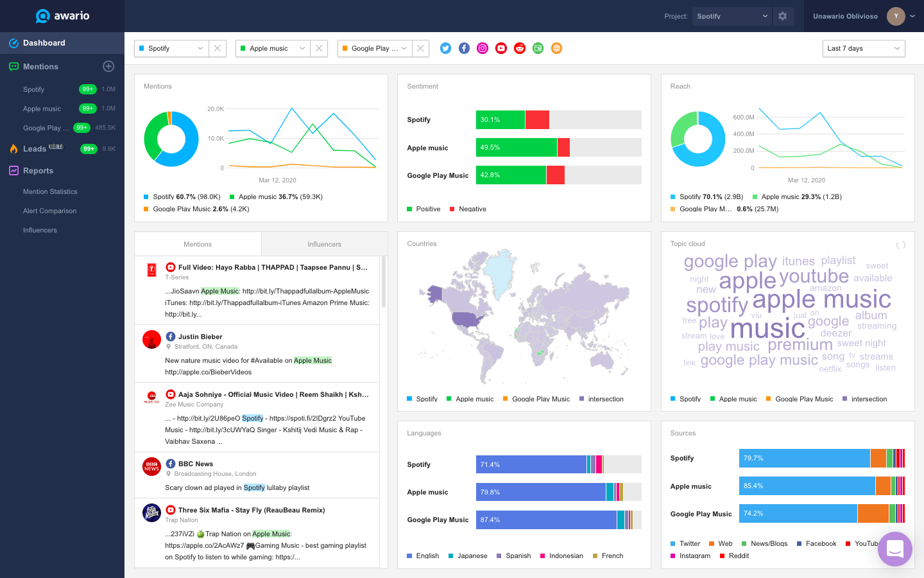This screenshot has height=578, width=924.
Task: Toggle the YouTube source filter
Action: pyautogui.click(x=501, y=48)
